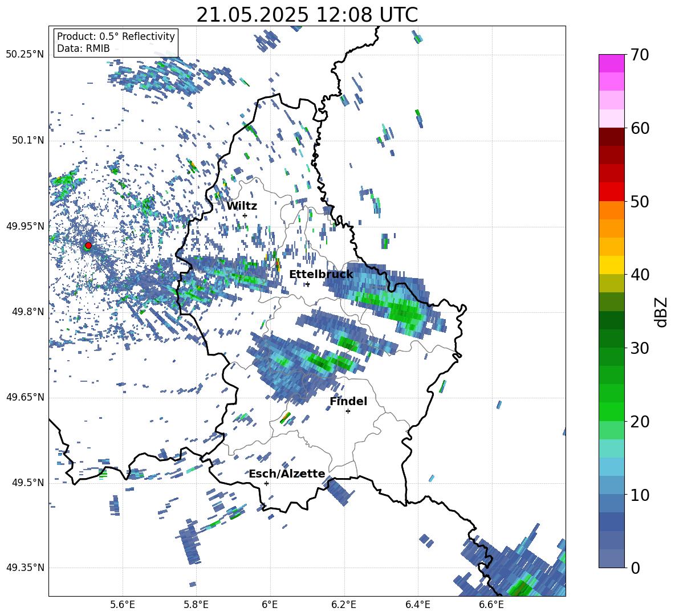Viewport: 675px width, 616px height.
Task: Click the 49.95°N latitude label
Action: tap(25, 226)
